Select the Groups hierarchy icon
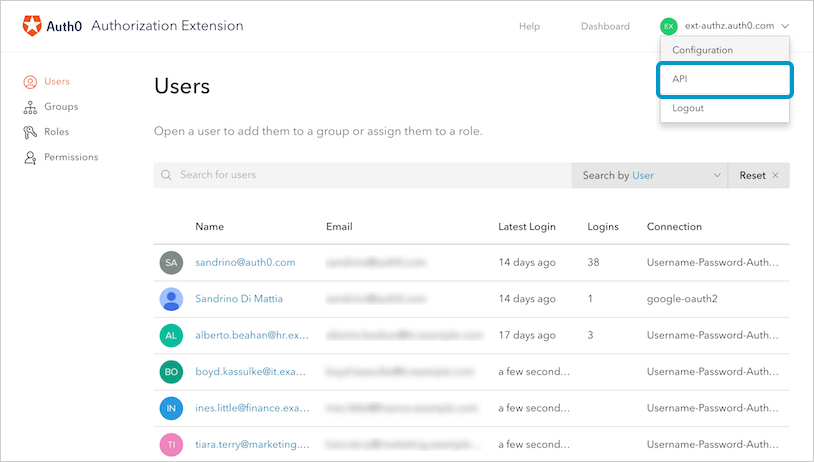The height and width of the screenshot is (462, 814). coord(30,107)
